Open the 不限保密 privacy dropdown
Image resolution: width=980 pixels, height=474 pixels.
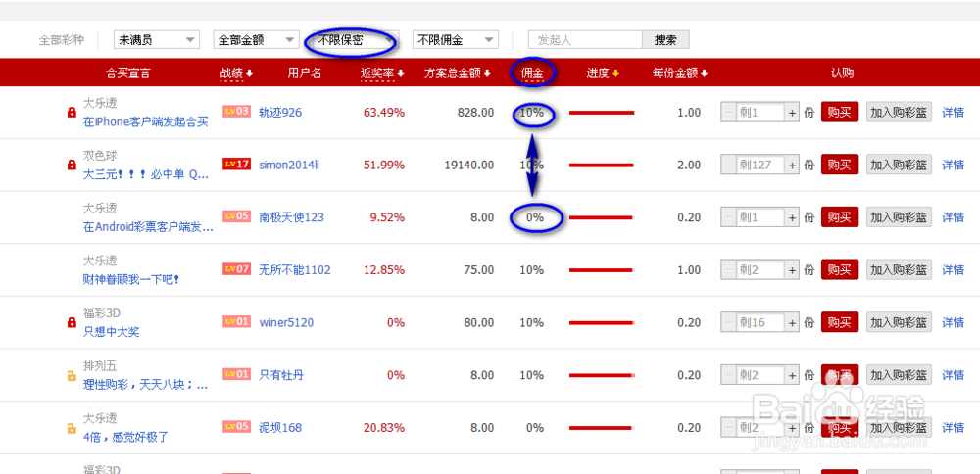(356, 40)
